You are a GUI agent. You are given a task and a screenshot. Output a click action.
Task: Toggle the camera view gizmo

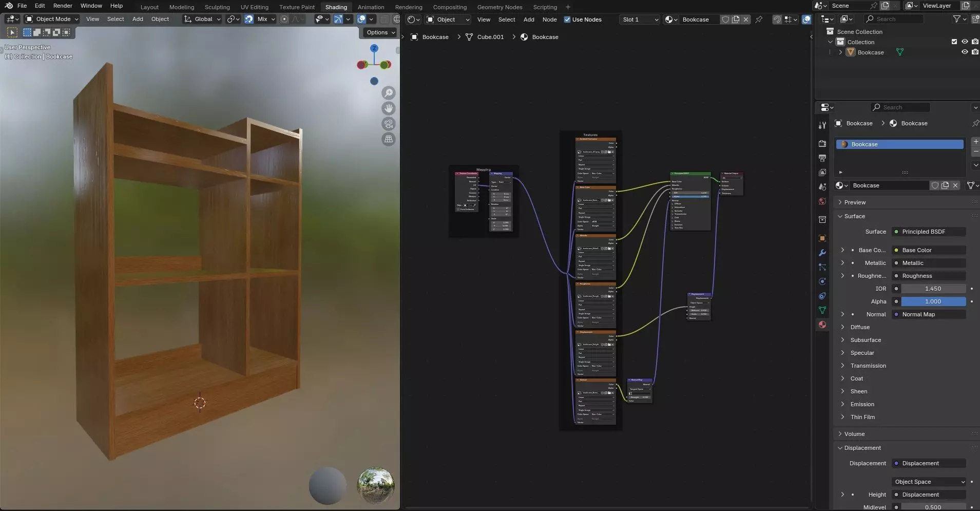click(x=389, y=124)
